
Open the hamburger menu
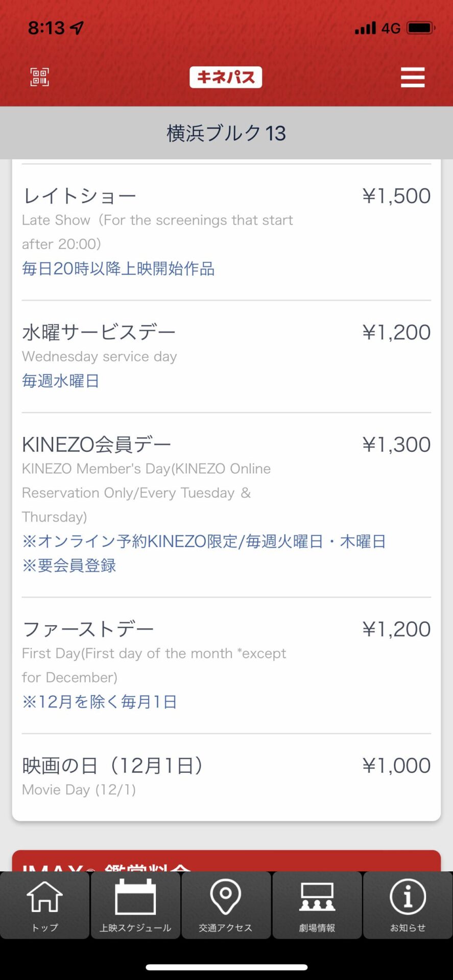(x=413, y=78)
